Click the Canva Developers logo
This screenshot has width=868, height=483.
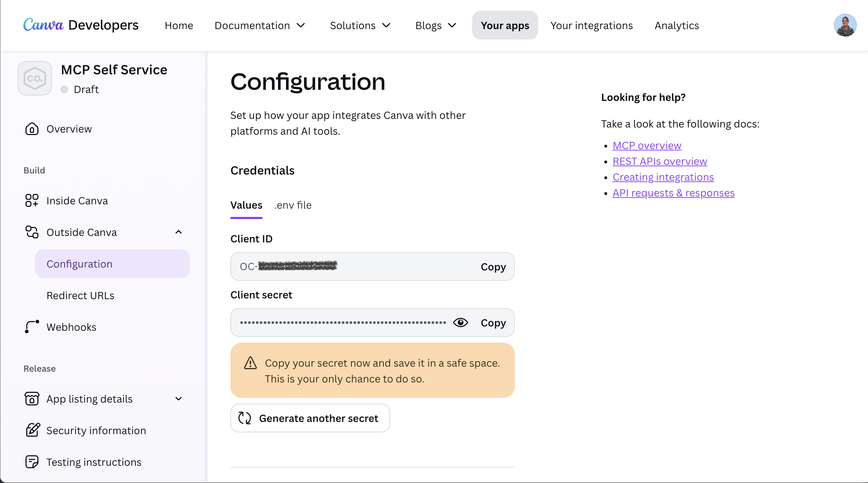click(81, 25)
